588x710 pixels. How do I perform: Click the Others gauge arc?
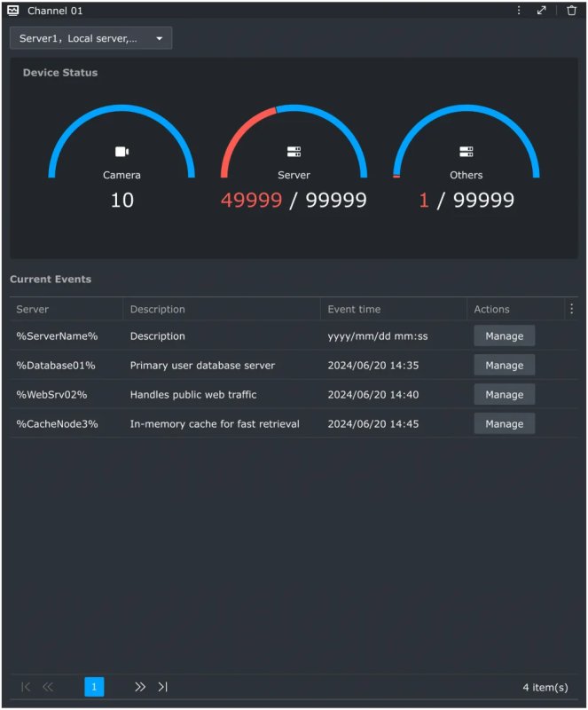466,108
